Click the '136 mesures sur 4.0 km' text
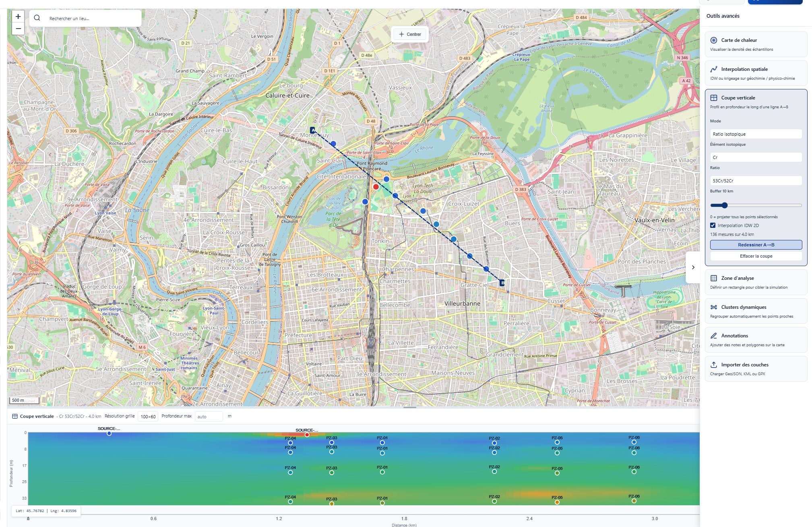The height and width of the screenshot is (527, 812). coord(732,234)
